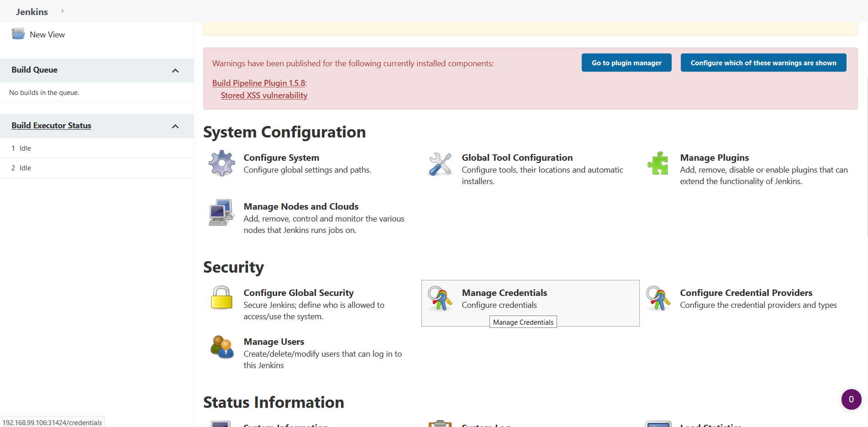Open the Build Executor Status link

pyautogui.click(x=51, y=126)
